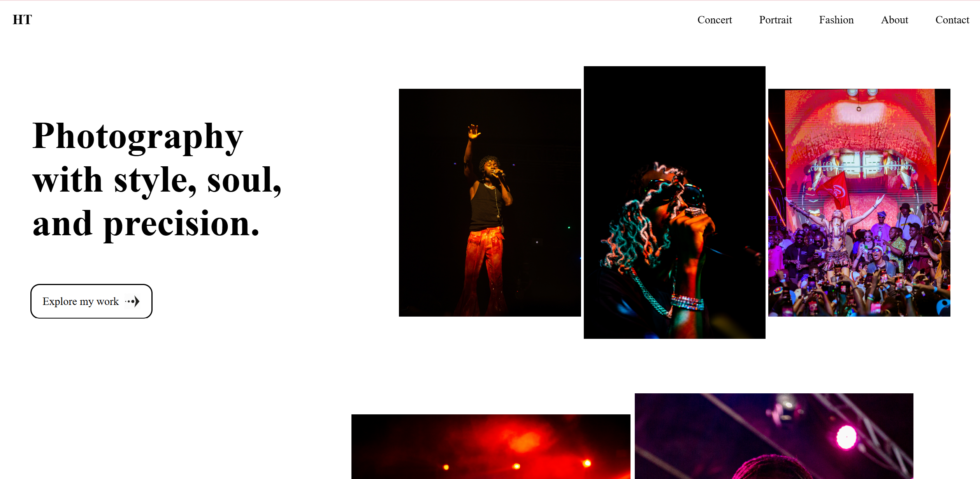Click the Explore my work button
The width and height of the screenshot is (980, 479).
pyautogui.click(x=91, y=301)
